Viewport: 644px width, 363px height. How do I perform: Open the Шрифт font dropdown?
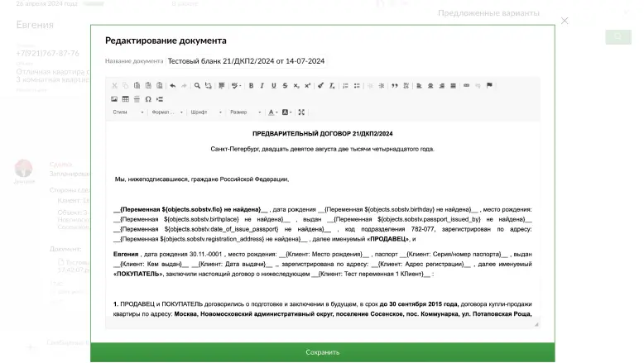click(x=206, y=112)
